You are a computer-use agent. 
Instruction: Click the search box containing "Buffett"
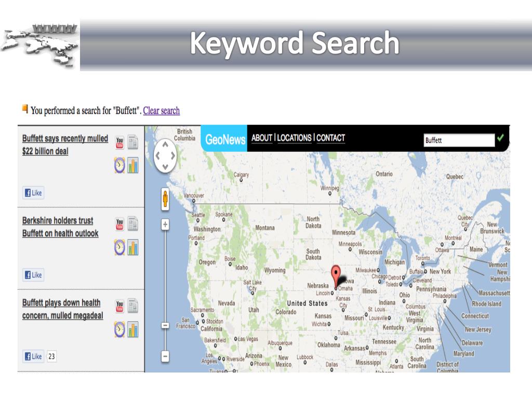[459, 140]
